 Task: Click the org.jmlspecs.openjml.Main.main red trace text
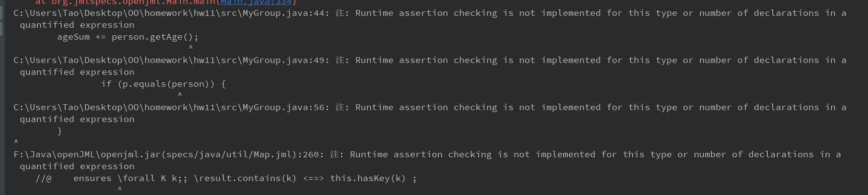click(x=128, y=2)
